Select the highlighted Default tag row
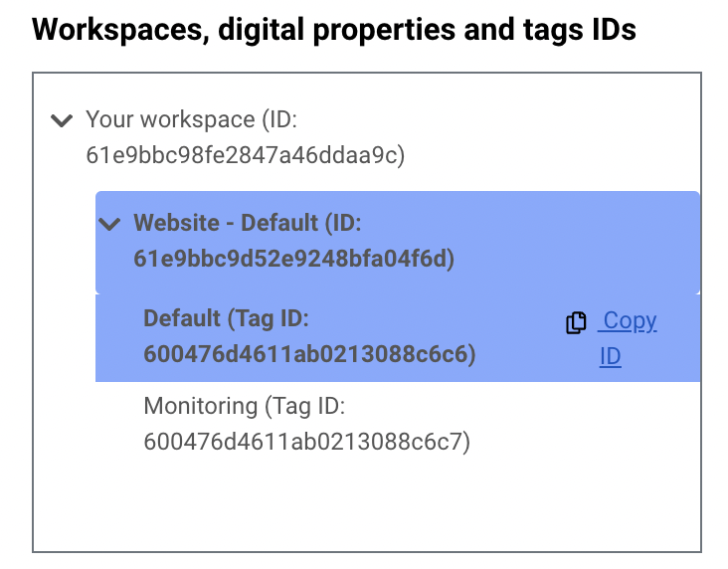728x569 pixels. (x=398, y=337)
